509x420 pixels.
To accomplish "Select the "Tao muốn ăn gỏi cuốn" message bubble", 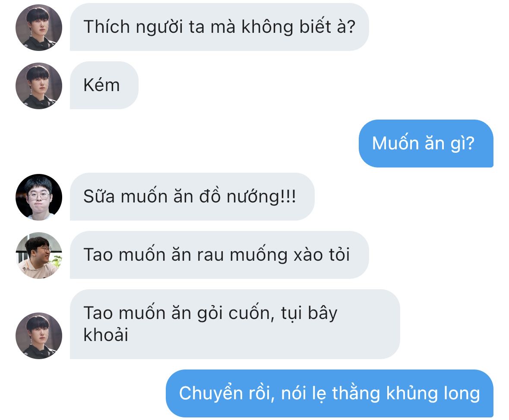I will pyautogui.click(x=235, y=324).
